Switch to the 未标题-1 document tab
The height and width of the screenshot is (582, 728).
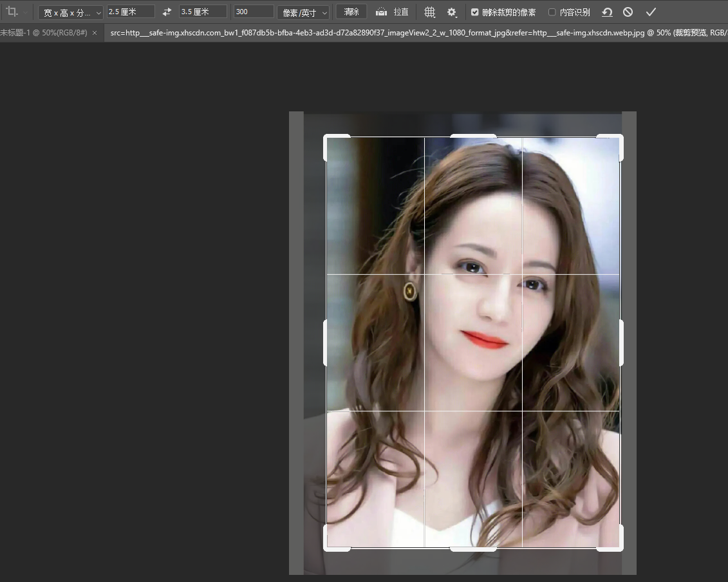coord(43,32)
